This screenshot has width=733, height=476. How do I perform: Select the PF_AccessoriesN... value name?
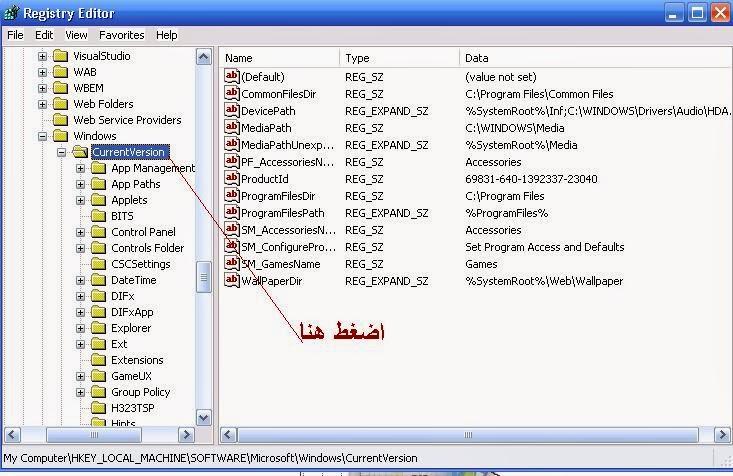click(x=287, y=162)
